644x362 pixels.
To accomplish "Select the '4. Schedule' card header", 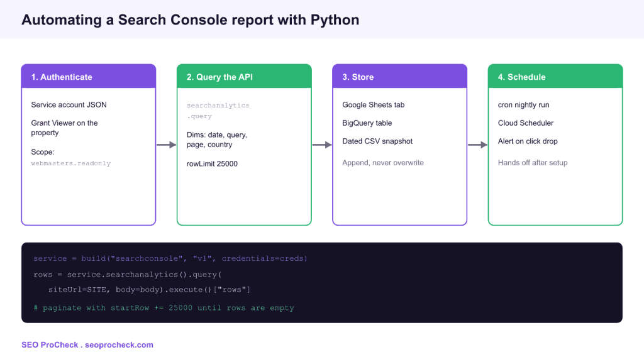I will pyautogui.click(x=555, y=76).
